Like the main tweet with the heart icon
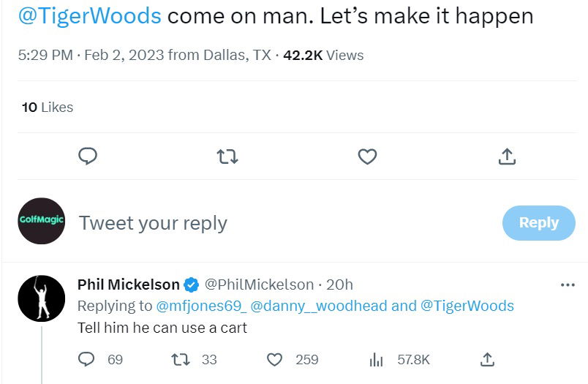The width and height of the screenshot is (588, 384). point(367,157)
